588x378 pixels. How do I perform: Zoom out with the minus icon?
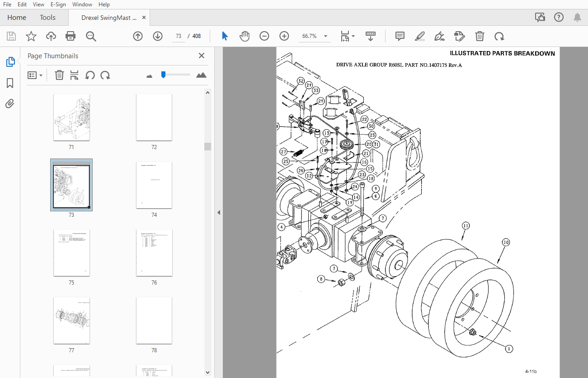point(264,36)
